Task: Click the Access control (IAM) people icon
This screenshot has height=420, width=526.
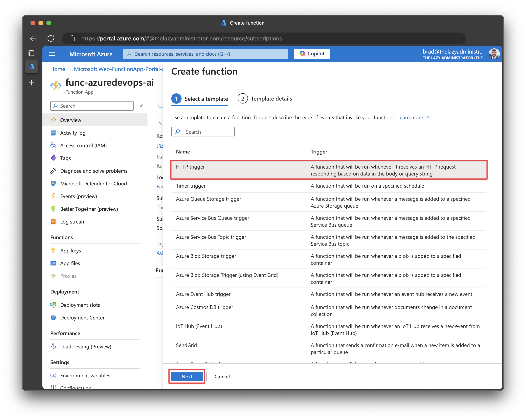Action: click(x=53, y=145)
